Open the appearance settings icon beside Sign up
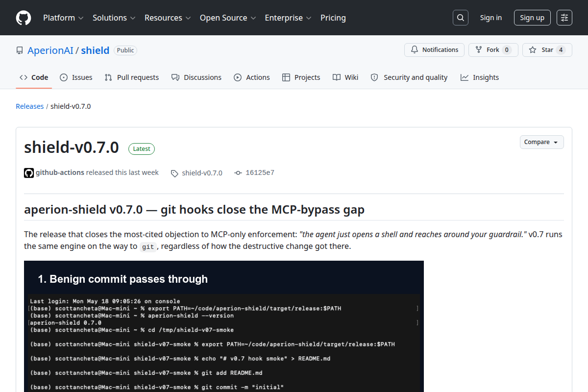This screenshot has width=588, height=392. [564, 18]
